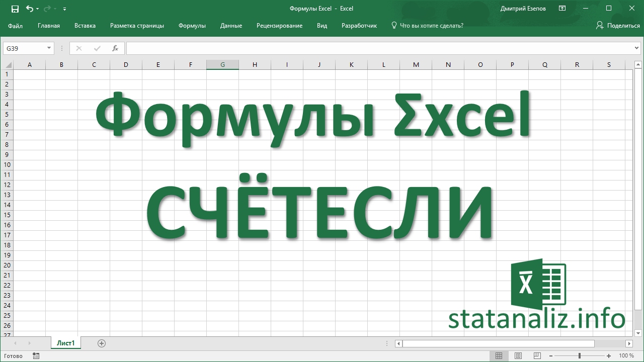
Task: Click the zoom out minus button
Action: coord(552,356)
